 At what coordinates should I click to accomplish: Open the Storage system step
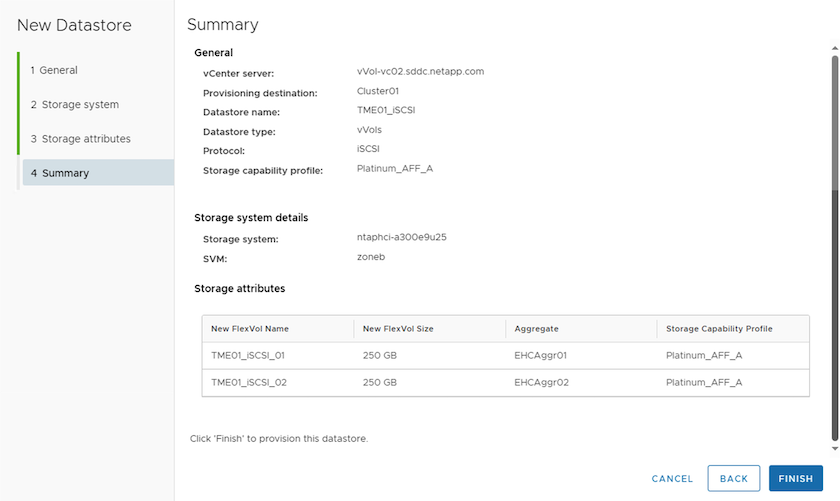click(74, 104)
